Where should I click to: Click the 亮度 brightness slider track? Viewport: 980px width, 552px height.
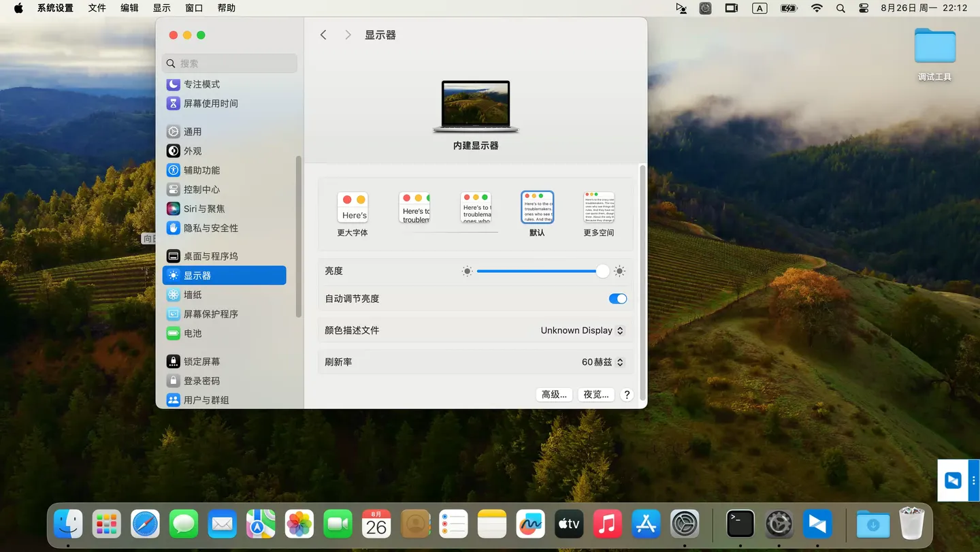pyautogui.click(x=538, y=272)
